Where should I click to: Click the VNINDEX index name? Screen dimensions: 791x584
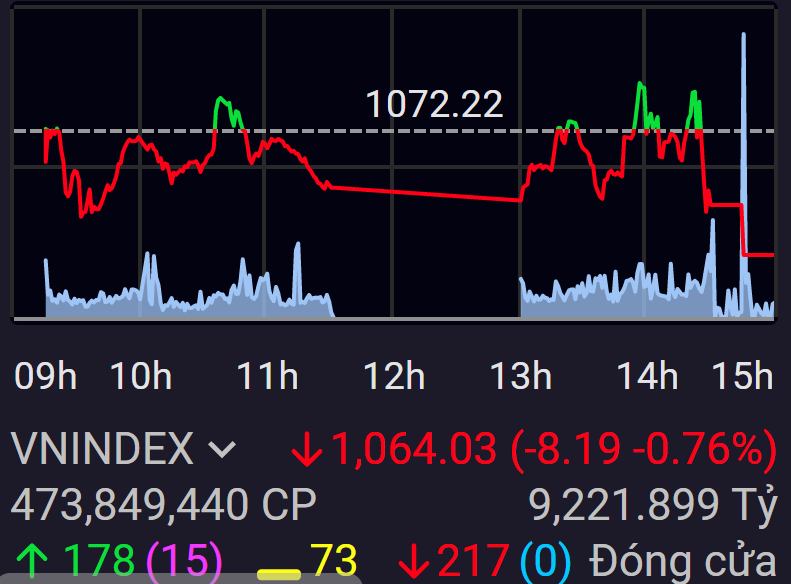pyautogui.click(x=102, y=449)
